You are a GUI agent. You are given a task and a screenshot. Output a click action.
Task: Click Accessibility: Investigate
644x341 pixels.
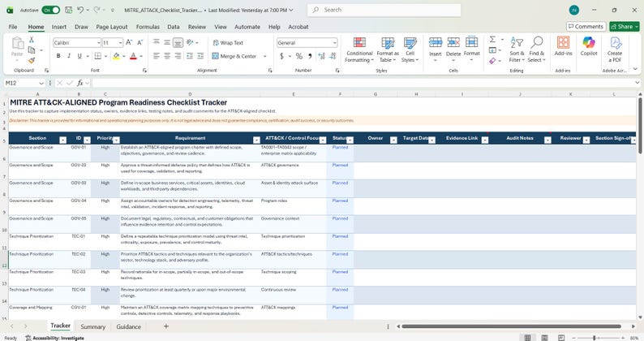point(54,338)
